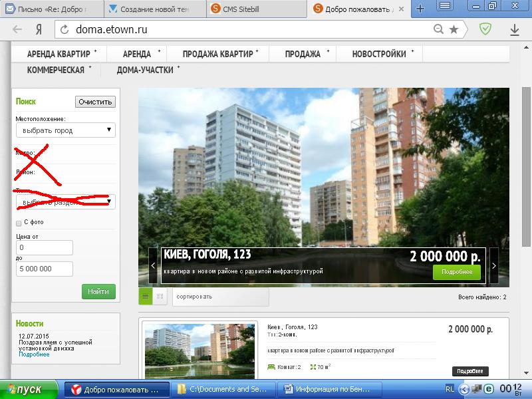Image resolution: width=532 pixels, height=399 pixels.
Task: Switch to list view layout icon
Action: click(x=146, y=297)
